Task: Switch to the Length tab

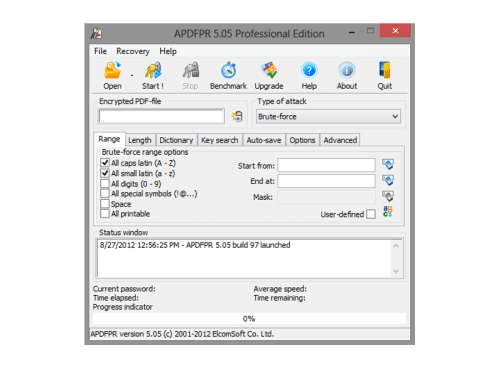Action: coord(140,140)
